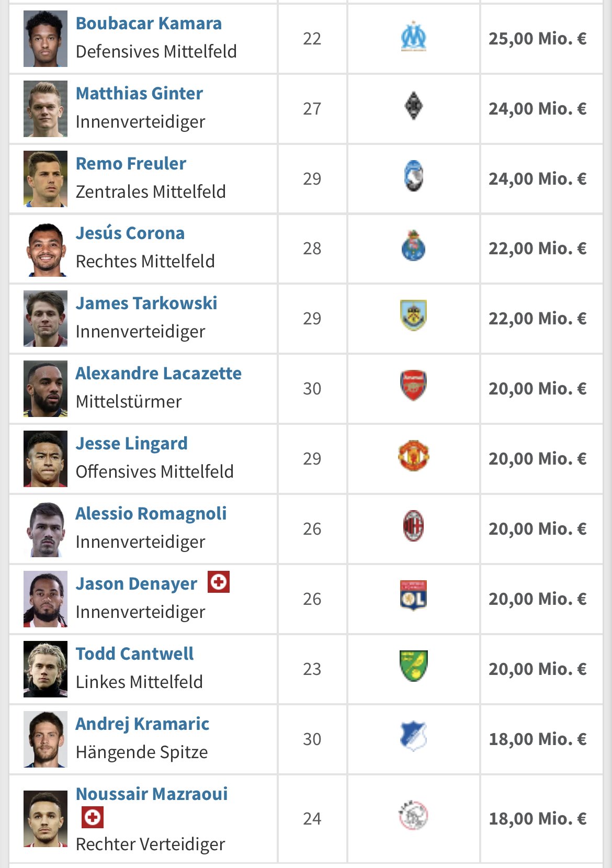Click Jesse Lingard's portrait photo

46,459
